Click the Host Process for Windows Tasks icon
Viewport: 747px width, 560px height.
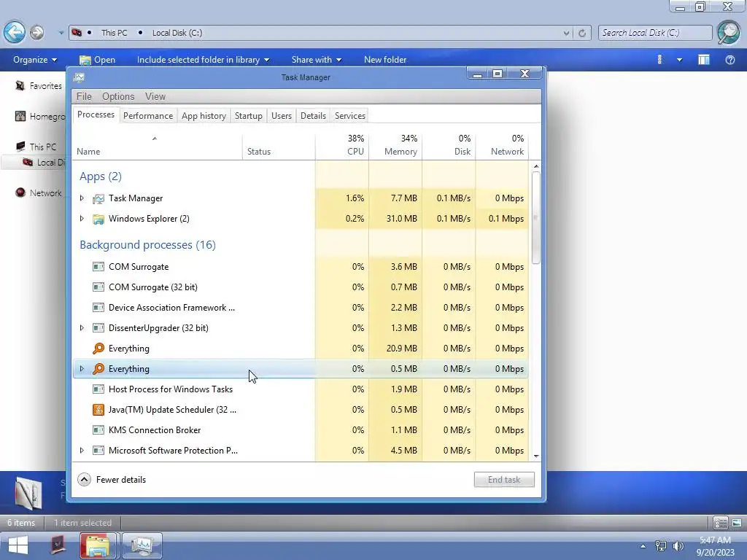click(x=98, y=389)
